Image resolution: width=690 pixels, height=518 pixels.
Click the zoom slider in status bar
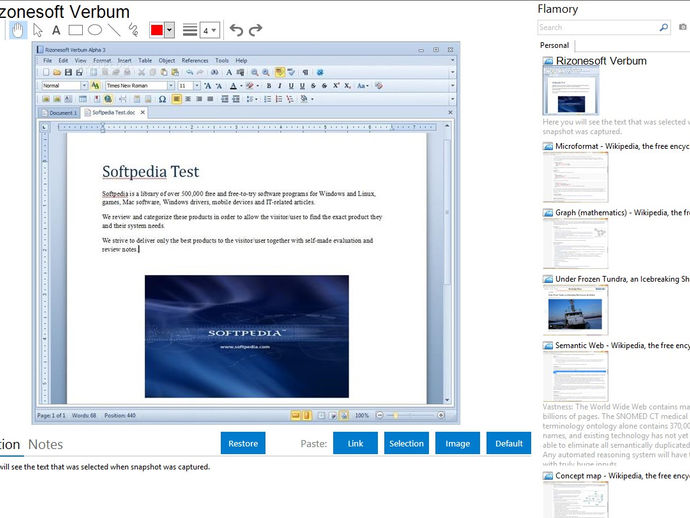tap(410, 415)
